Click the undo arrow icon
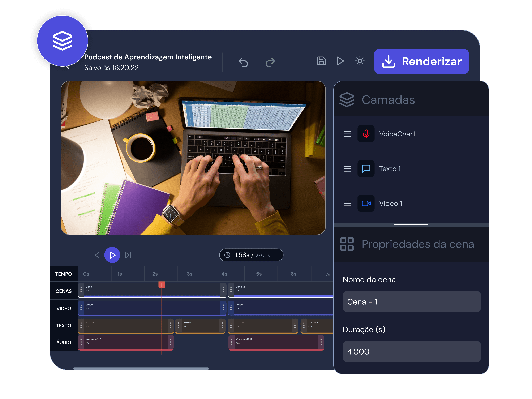Image resolution: width=532 pixels, height=399 pixels. click(243, 62)
